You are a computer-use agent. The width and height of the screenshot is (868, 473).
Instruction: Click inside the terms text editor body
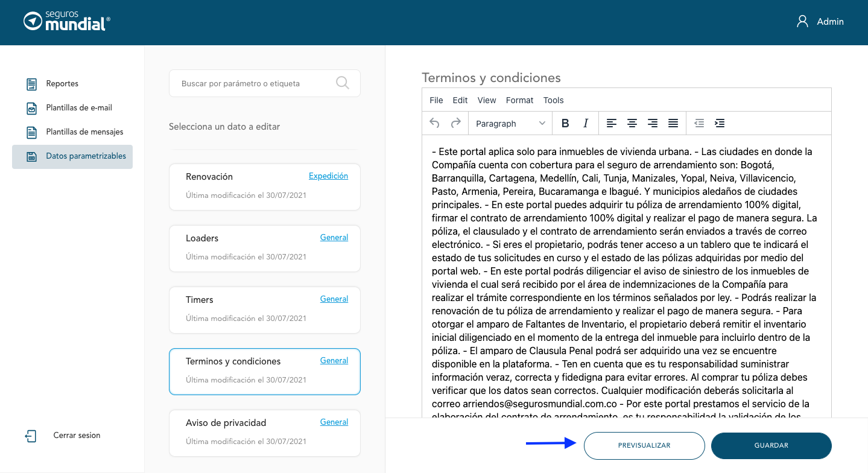tap(626, 276)
